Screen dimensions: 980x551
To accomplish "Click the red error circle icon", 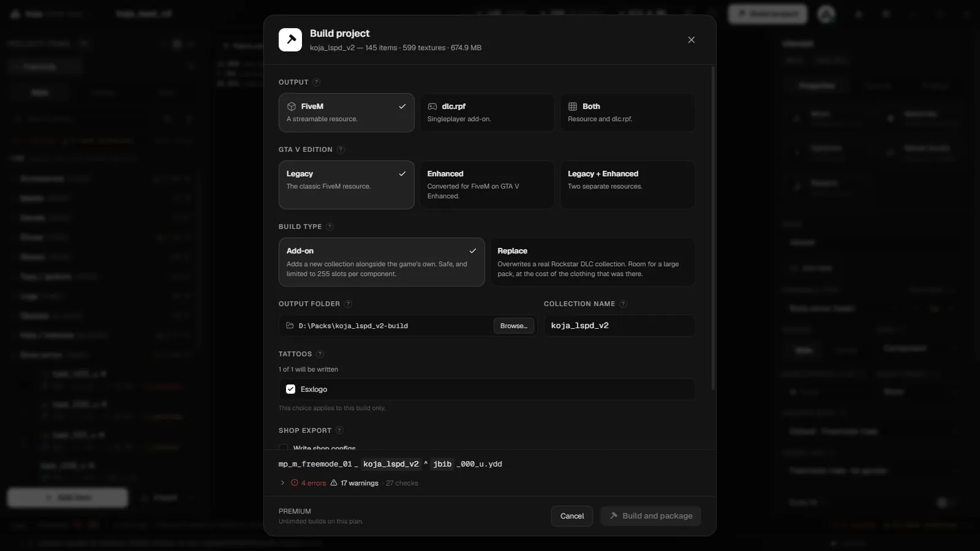I will (x=295, y=483).
